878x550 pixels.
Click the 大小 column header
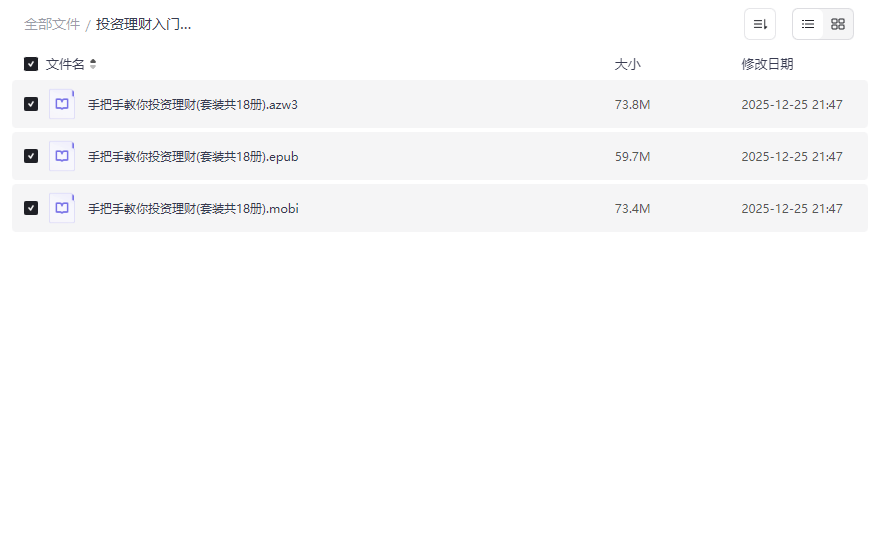pyautogui.click(x=627, y=64)
